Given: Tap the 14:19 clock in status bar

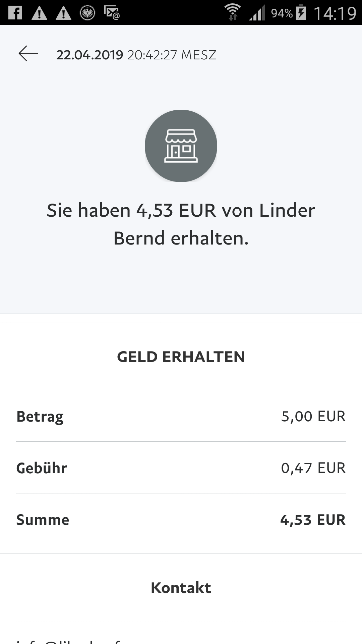Looking at the screenshot, I should pyautogui.click(x=335, y=13).
